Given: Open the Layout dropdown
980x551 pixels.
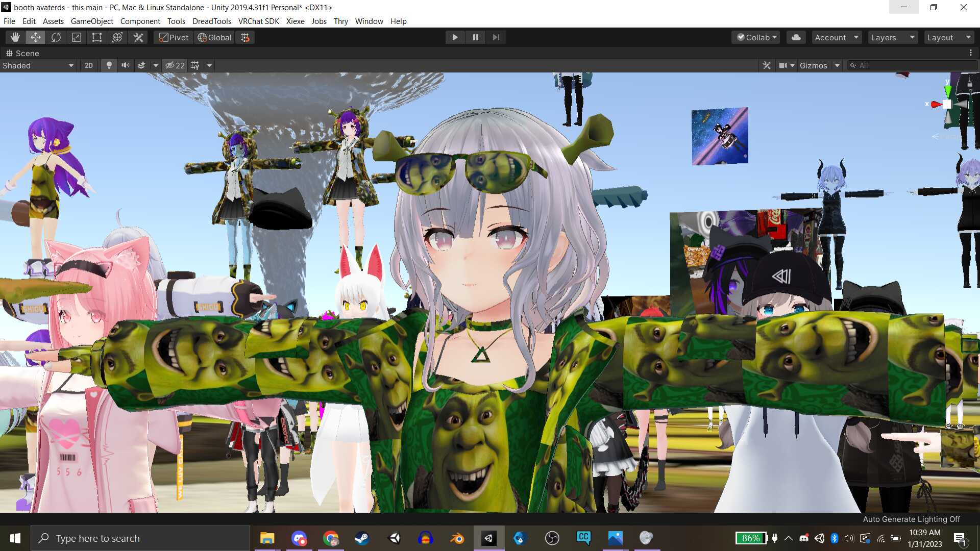Looking at the screenshot, I should click(949, 37).
